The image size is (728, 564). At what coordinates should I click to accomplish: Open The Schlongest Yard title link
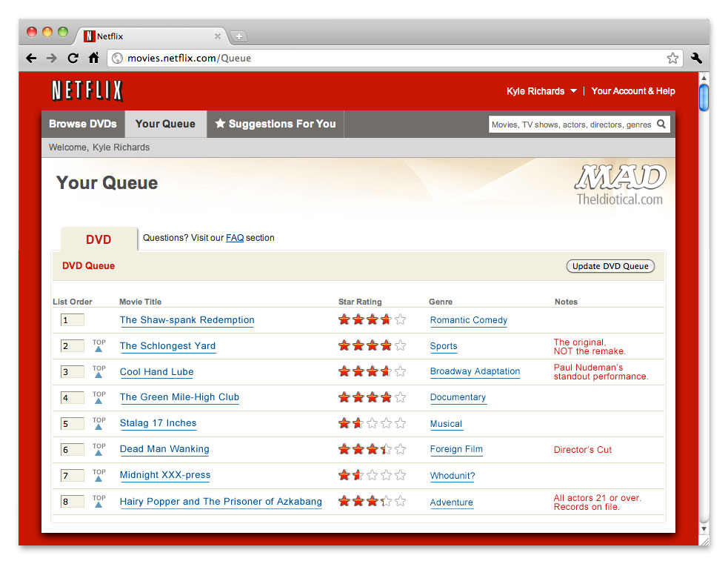click(x=167, y=346)
